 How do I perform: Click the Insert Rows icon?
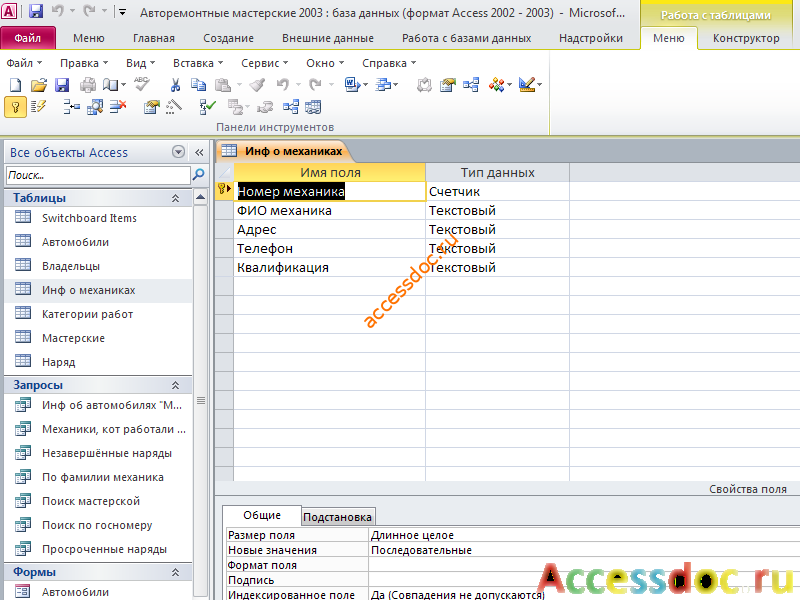[71, 107]
